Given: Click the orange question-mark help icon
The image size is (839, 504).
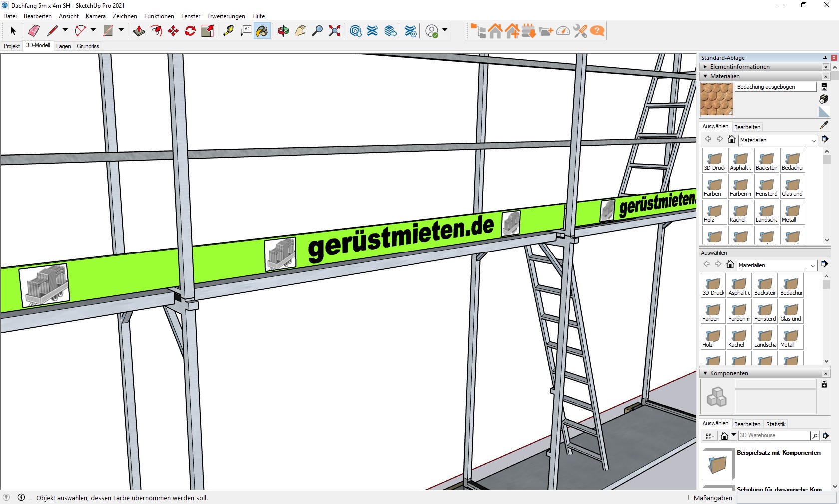Looking at the screenshot, I should tap(597, 31).
